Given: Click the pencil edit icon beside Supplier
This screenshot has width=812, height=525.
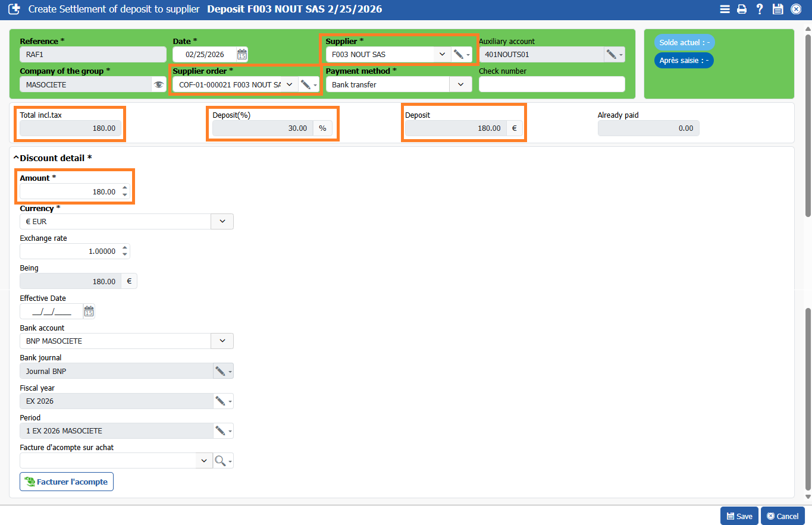Looking at the screenshot, I should 459,55.
